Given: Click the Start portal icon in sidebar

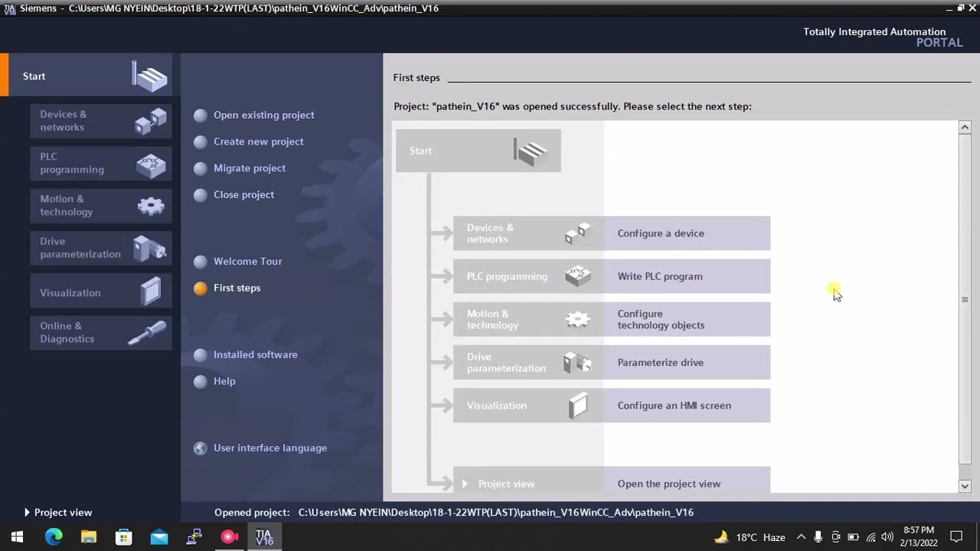Looking at the screenshot, I should pyautogui.click(x=150, y=77).
